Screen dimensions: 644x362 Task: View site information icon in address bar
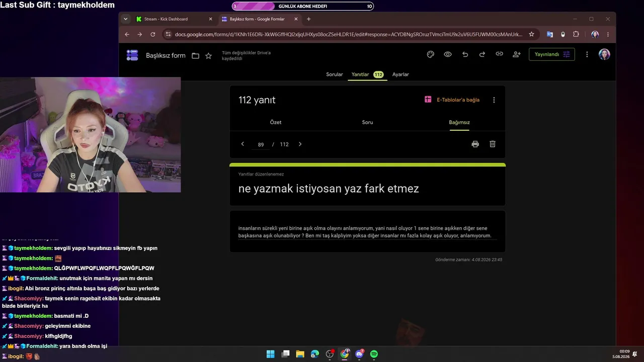[169, 34]
